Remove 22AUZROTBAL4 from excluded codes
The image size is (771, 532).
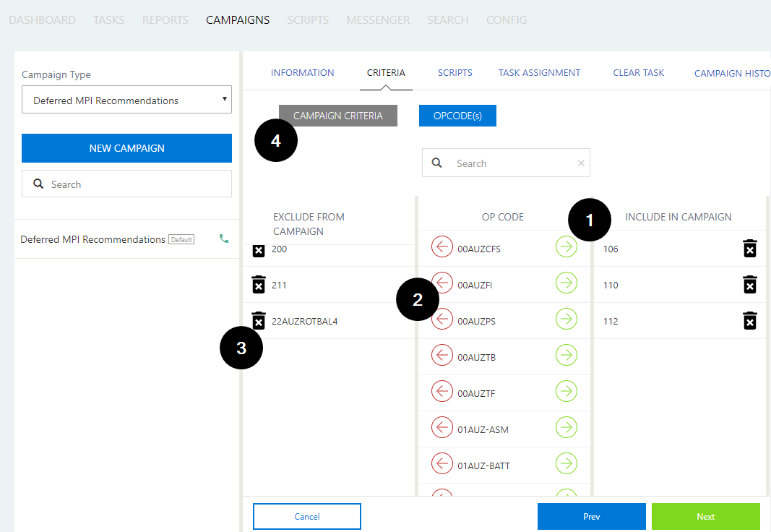(x=259, y=320)
